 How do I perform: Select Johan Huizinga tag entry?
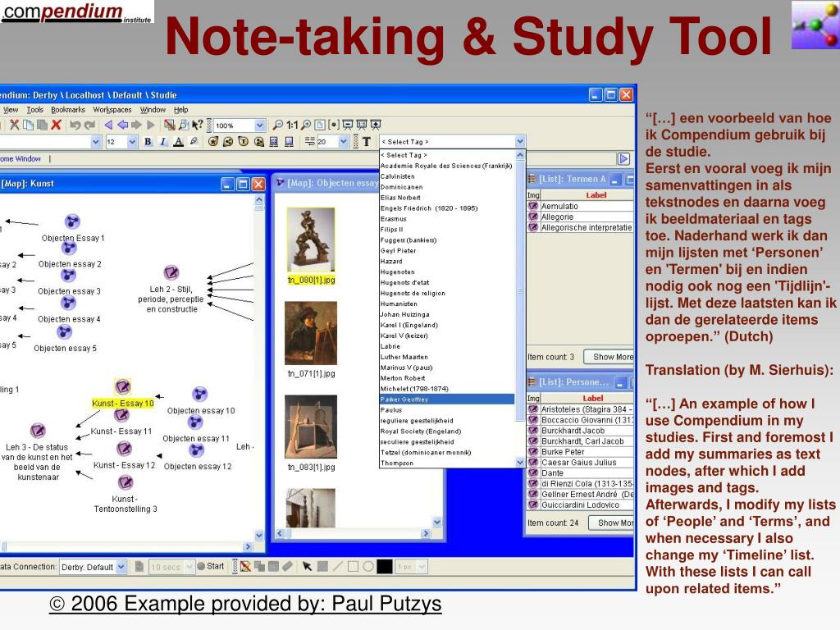click(x=447, y=314)
